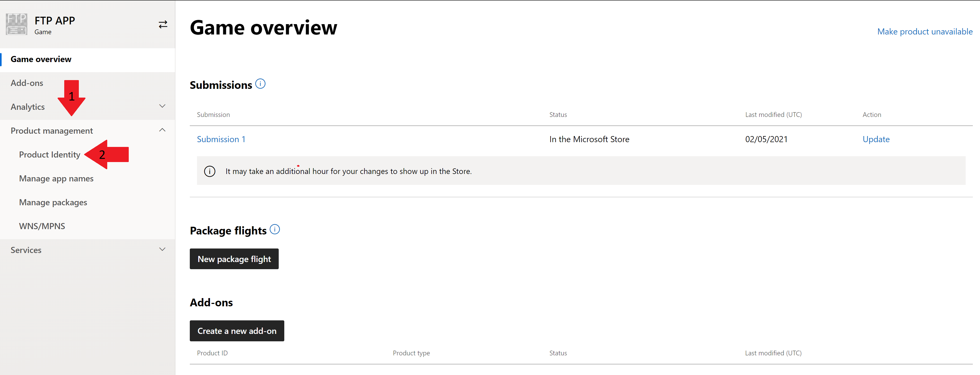This screenshot has height=375, width=980.
Task: Open Manage packages page
Action: point(53,203)
